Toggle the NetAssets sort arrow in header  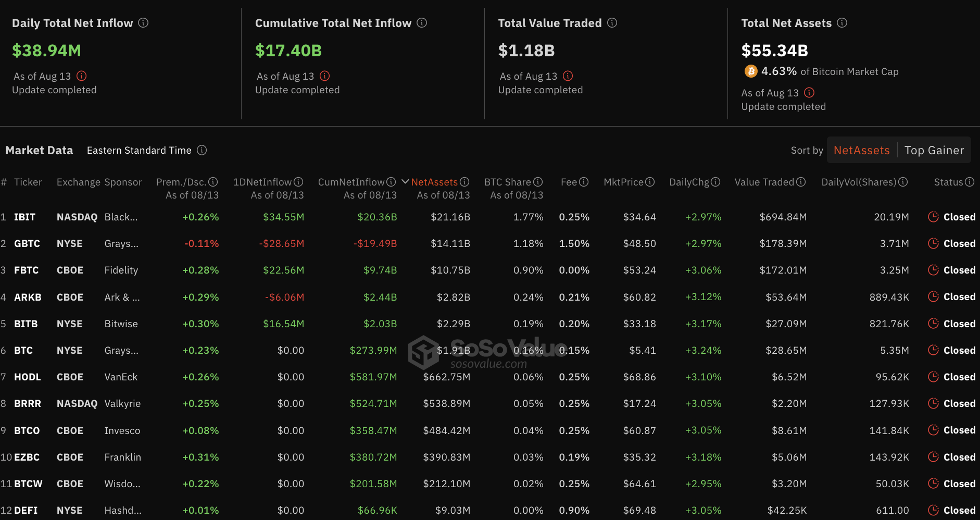[405, 182]
